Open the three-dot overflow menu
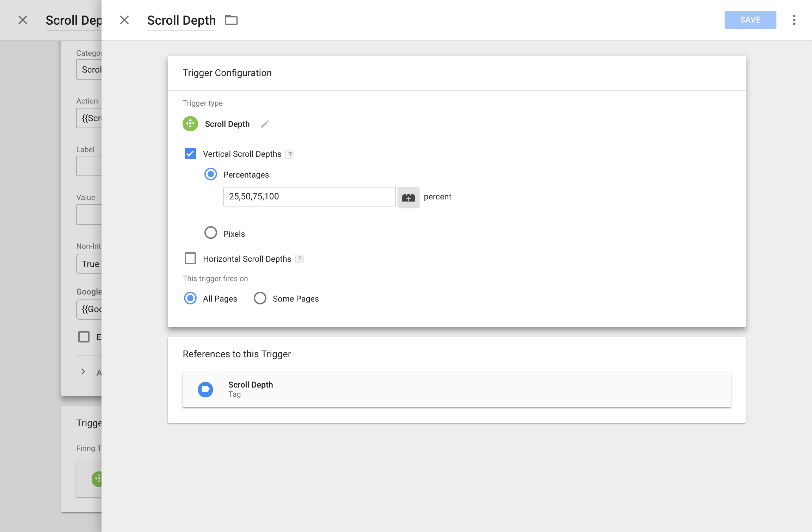The width and height of the screenshot is (812, 532). pos(794,20)
